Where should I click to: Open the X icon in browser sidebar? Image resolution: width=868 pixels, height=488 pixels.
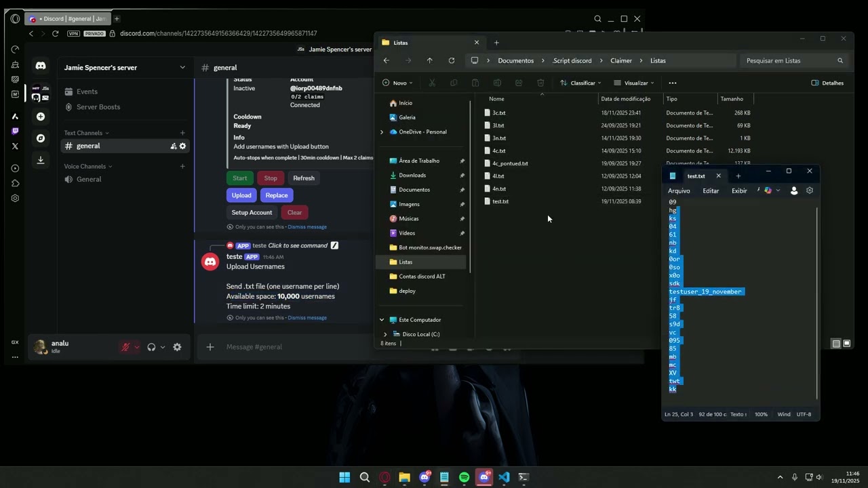click(x=15, y=146)
